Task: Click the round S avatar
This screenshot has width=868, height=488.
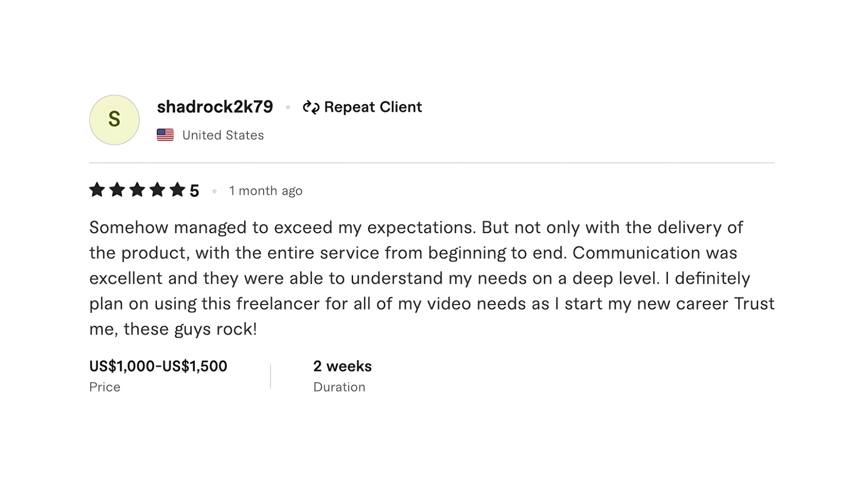Action: (114, 120)
